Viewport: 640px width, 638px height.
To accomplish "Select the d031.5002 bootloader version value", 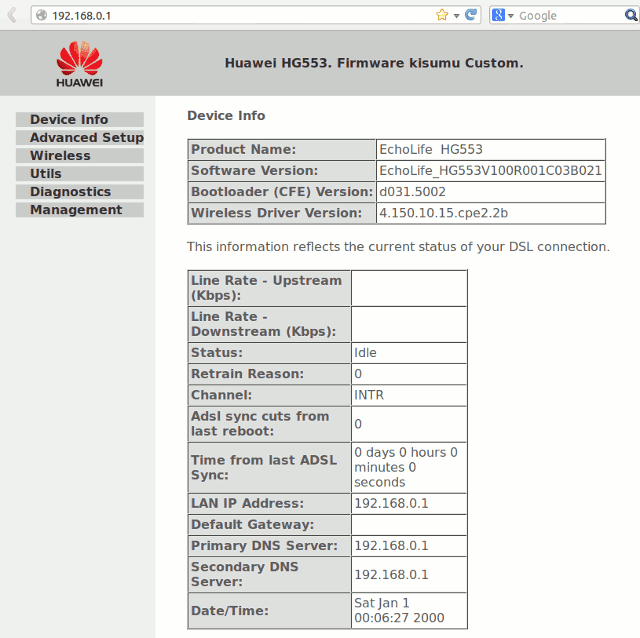I will coord(412,192).
